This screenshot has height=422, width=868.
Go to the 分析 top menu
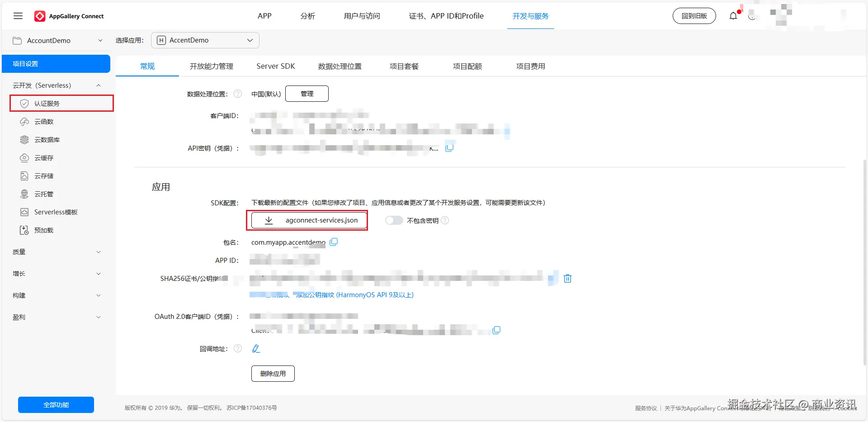pyautogui.click(x=308, y=16)
